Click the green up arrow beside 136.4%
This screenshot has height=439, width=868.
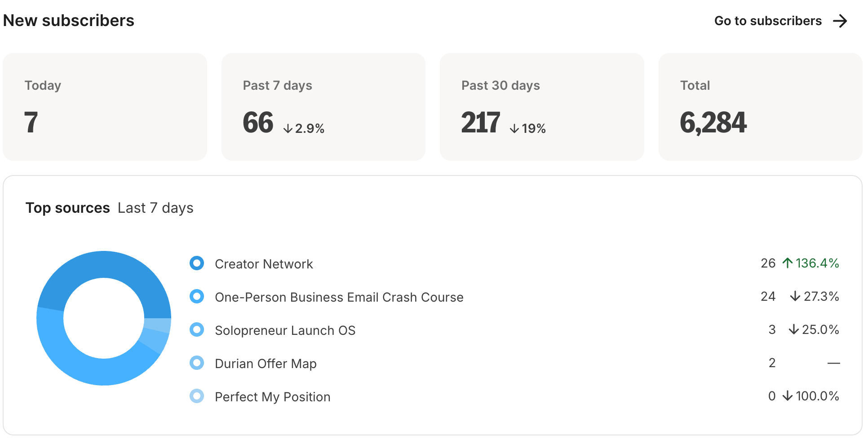788,263
